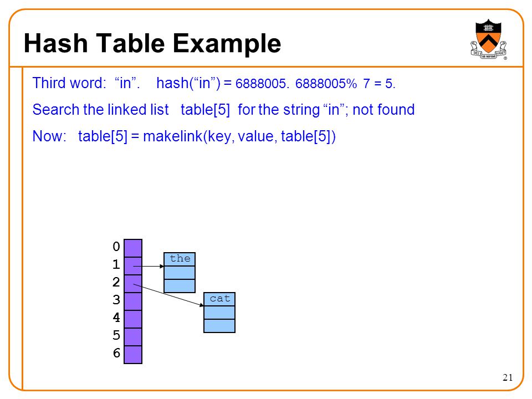Click index label 5 beside the table
Screen dimensions: 532x399
116,335
